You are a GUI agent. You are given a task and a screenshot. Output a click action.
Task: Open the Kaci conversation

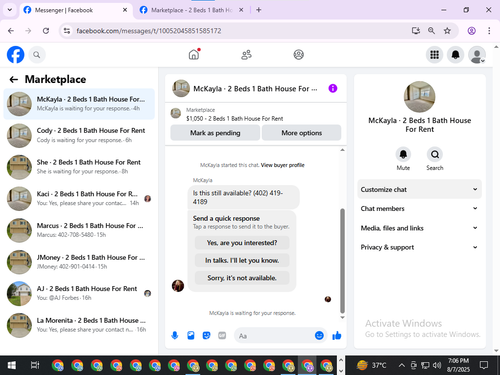[x=79, y=199]
